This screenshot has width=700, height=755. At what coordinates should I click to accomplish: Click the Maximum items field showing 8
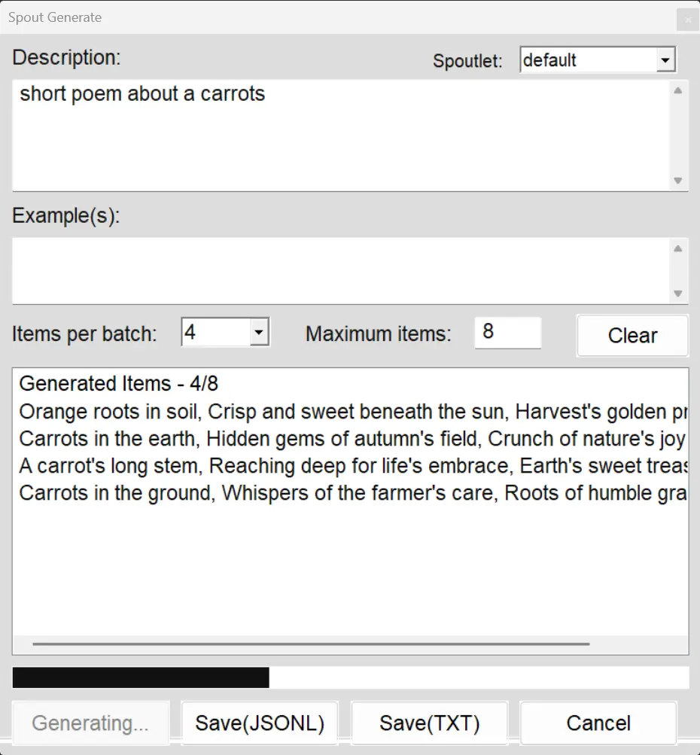coord(508,332)
